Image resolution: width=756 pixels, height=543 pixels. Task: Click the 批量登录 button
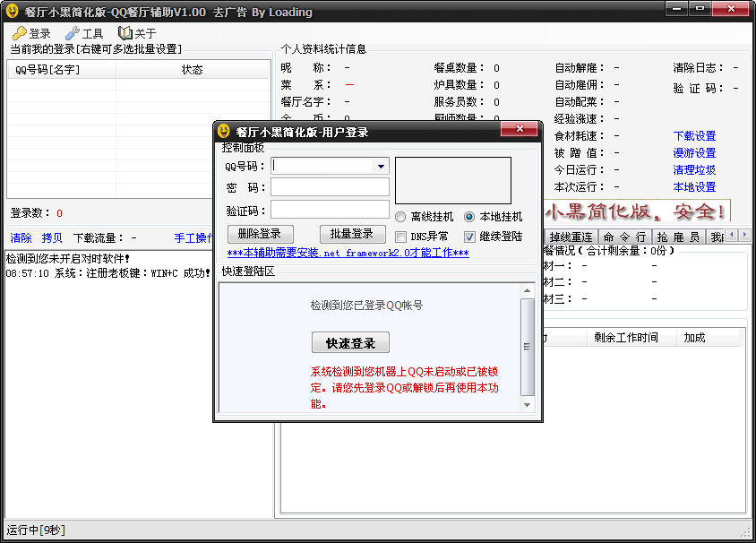tap(352, 235)
